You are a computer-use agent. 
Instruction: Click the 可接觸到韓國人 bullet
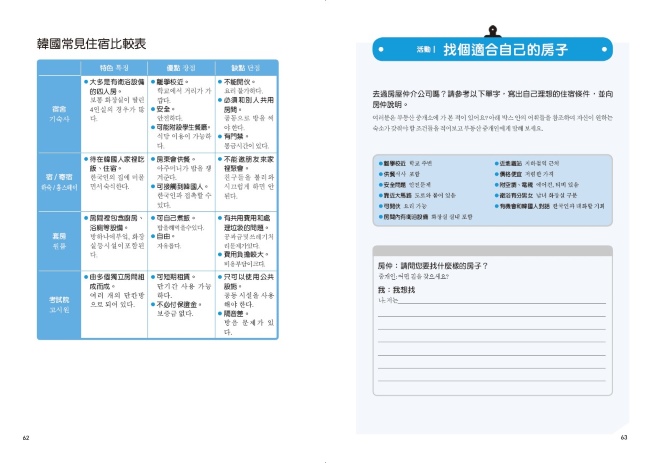click(x=179, y=187)
